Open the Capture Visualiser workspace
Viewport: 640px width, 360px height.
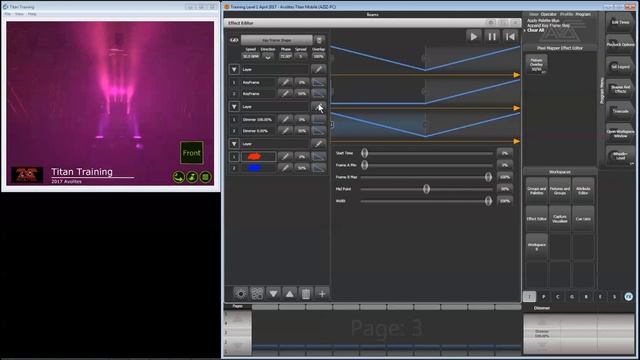click(560, 219)
